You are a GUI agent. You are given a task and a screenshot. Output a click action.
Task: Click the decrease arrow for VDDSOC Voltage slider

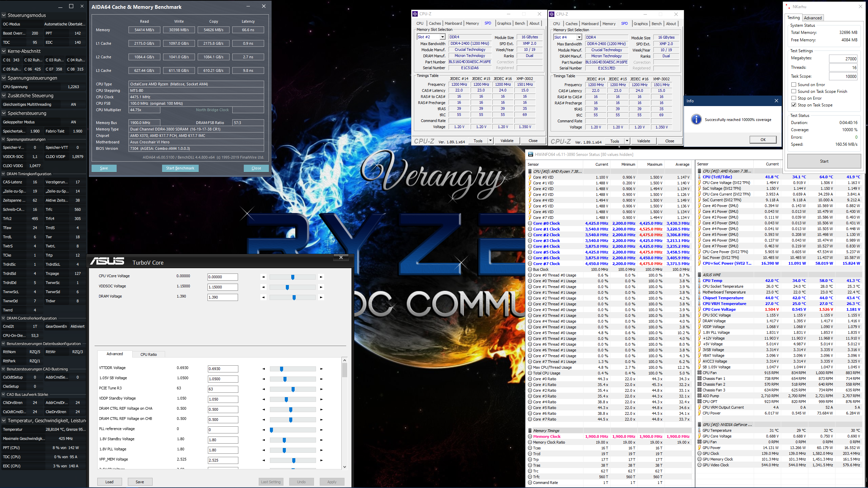coord(263,287)
